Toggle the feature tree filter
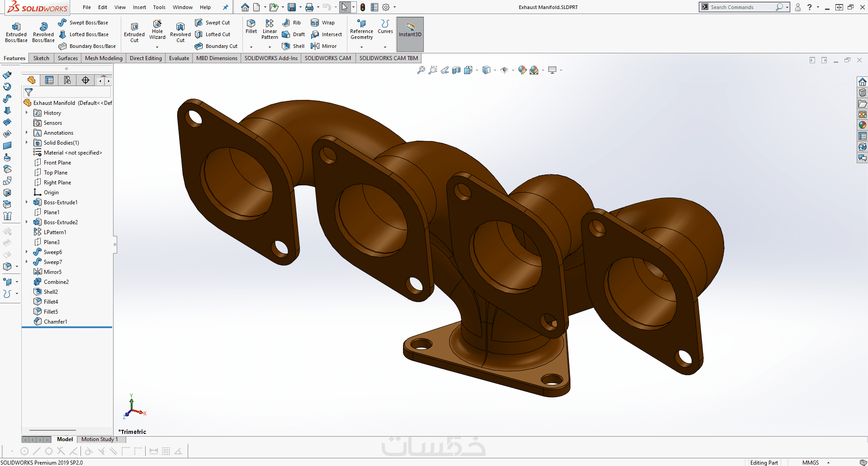Viewport: 868px width, 466px height. [x=28, y=92]
